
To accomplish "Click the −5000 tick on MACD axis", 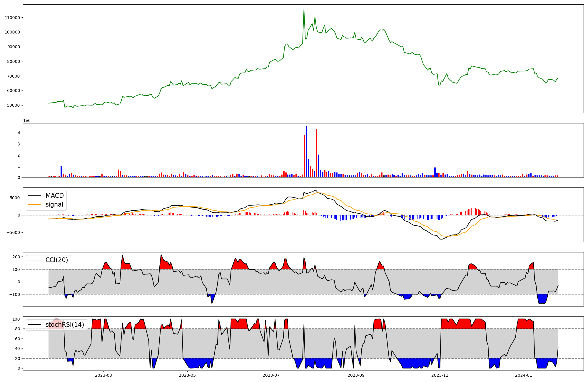I will click(x=14, y=232).
